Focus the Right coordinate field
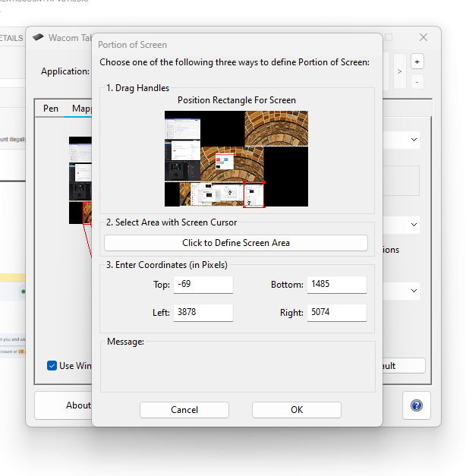The image size is (466, 476). [x=337, y=313]
